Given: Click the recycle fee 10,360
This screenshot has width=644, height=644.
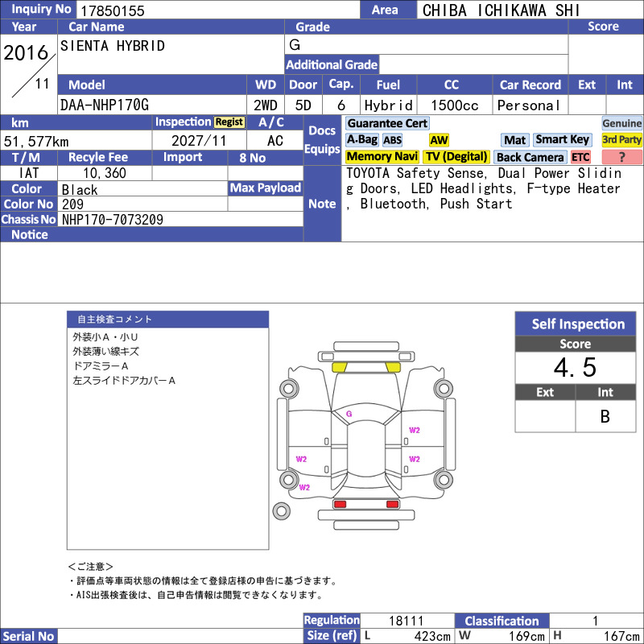Looking at the screenshot, I should (105, 173).
